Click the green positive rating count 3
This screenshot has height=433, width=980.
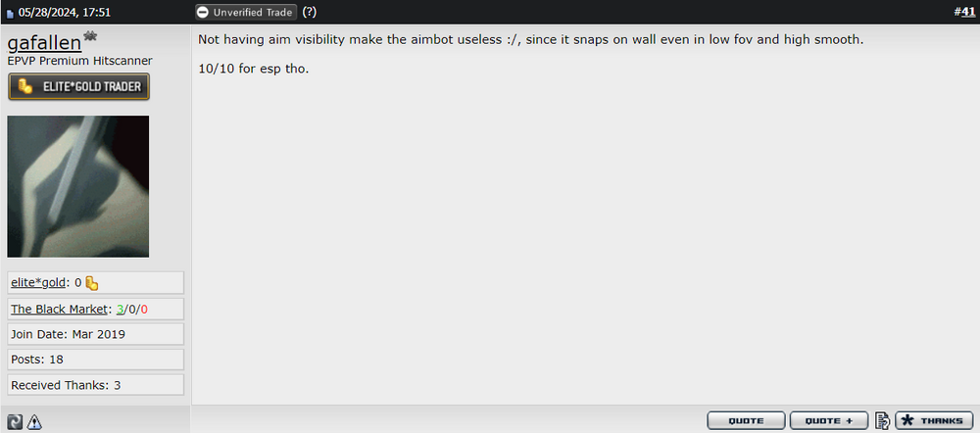pyautogui.click(x=120, y=309)
